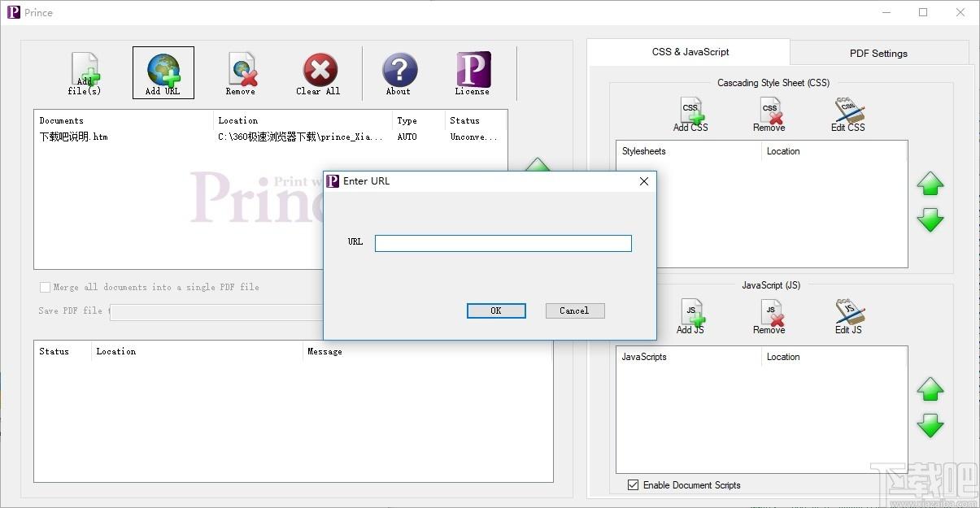Image resolution: width=980 pixels, height=508 pixels.
Task: Minimize the Prince window
Action: (x=886, y=12)
